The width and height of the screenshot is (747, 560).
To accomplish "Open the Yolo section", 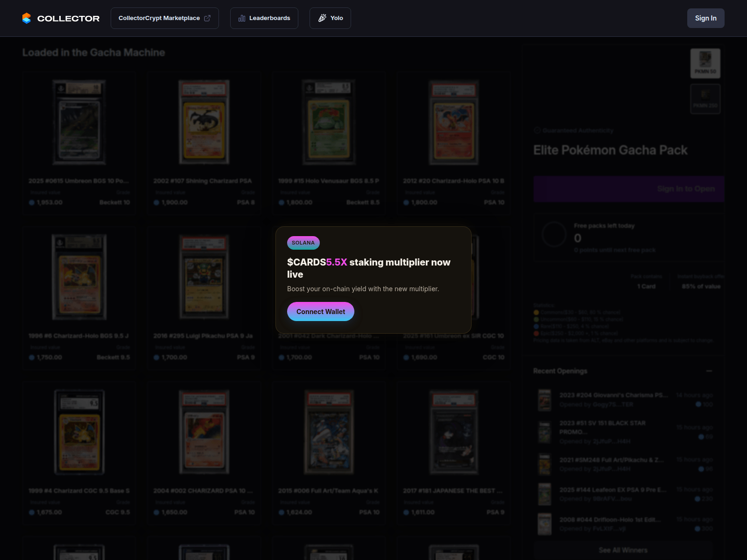I will (330, 18).
